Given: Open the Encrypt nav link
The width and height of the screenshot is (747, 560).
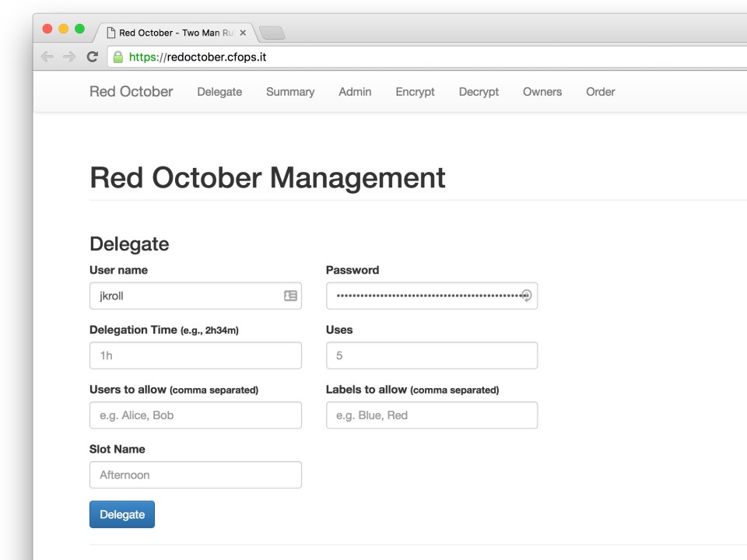Looking at the screenshot, I should [x=415, y=92].
